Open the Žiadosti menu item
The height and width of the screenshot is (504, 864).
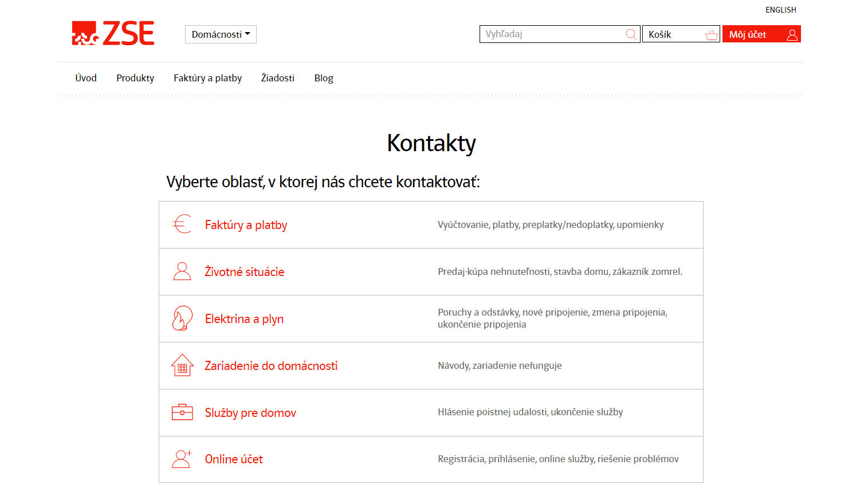[x=278, y=78]
